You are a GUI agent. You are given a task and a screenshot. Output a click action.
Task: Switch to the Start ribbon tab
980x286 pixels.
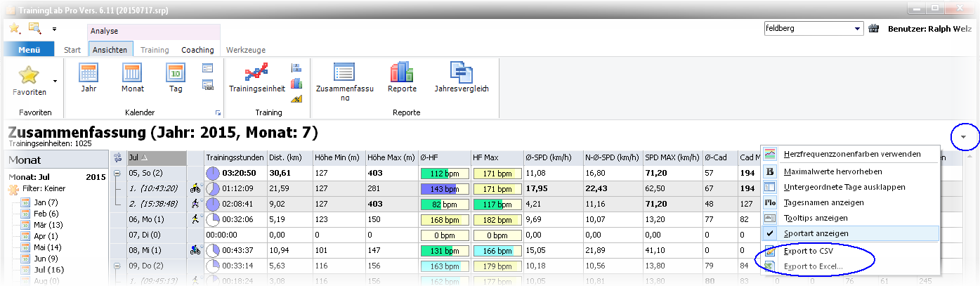click(x=72, y=50)
